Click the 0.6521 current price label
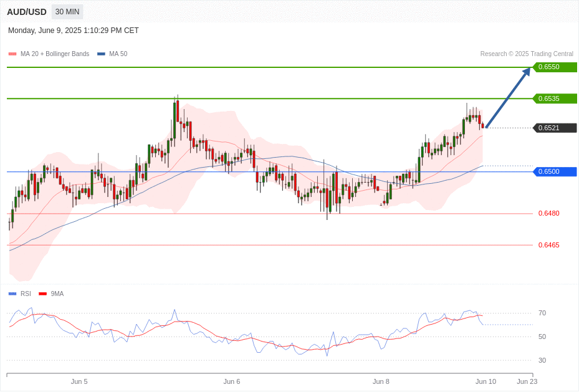 point(555,128)
